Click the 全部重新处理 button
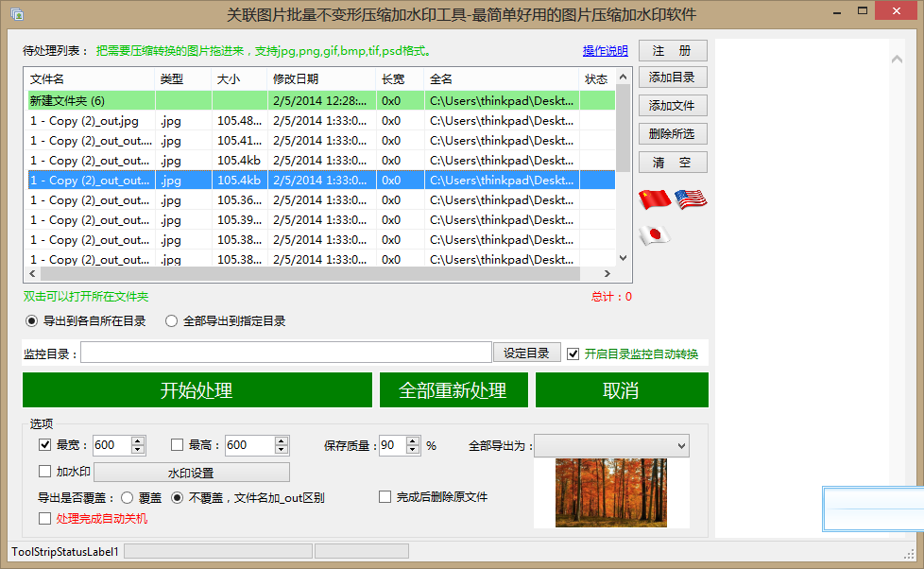 point(453,389)
